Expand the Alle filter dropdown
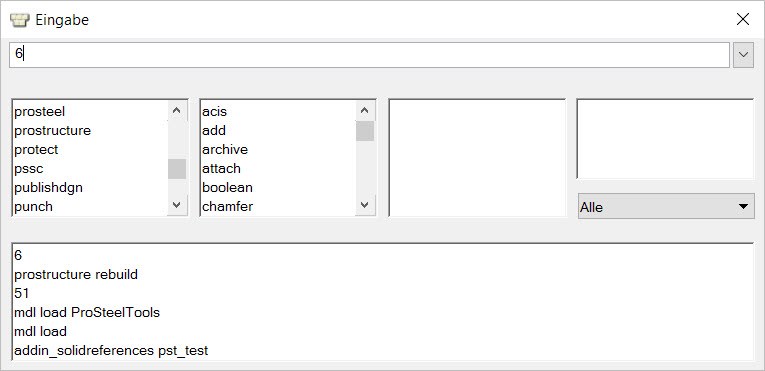This screenshot has width=765, height=371. 666,206
